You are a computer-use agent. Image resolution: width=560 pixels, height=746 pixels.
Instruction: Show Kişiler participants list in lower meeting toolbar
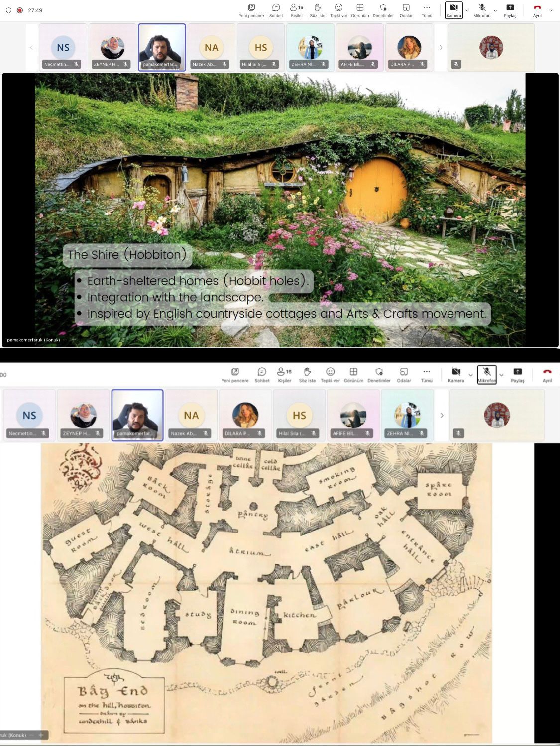click(284, 375)
